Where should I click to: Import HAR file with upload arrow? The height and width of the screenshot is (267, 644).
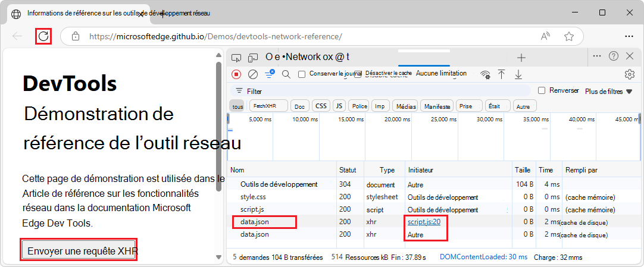(x=502, y=74)
